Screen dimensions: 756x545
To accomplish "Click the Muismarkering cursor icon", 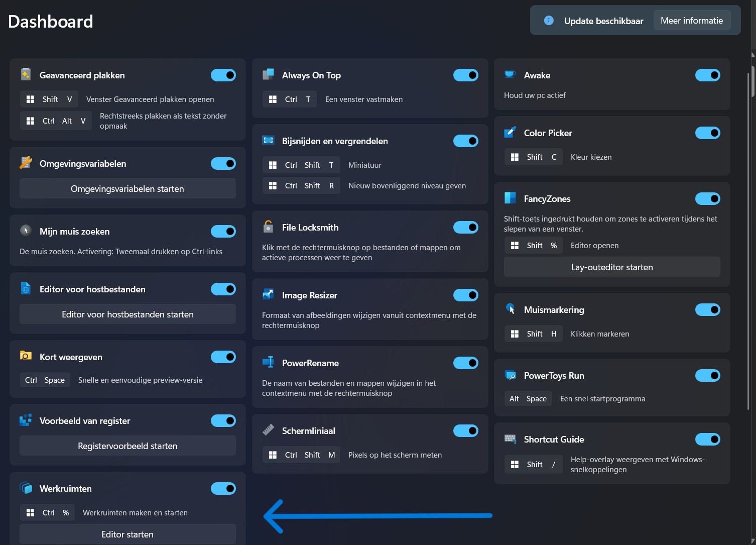I will [x=510, y=309].
